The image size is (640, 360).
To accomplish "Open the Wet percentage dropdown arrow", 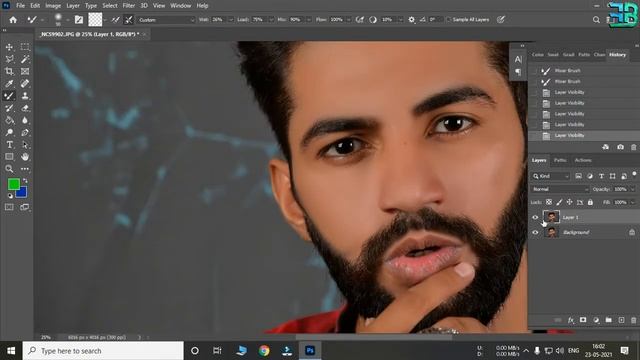I will pyautogui.click(x=231, y=20).
